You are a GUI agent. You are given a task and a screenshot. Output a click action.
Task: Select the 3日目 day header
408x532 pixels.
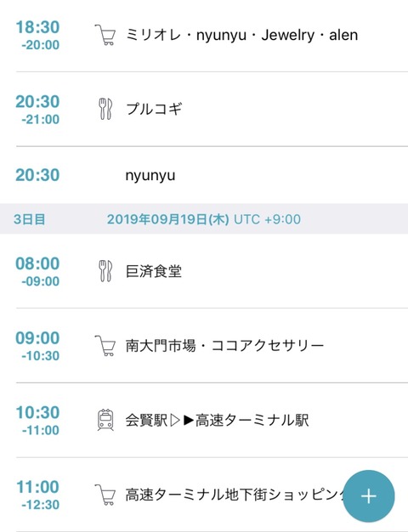[29, 219]
